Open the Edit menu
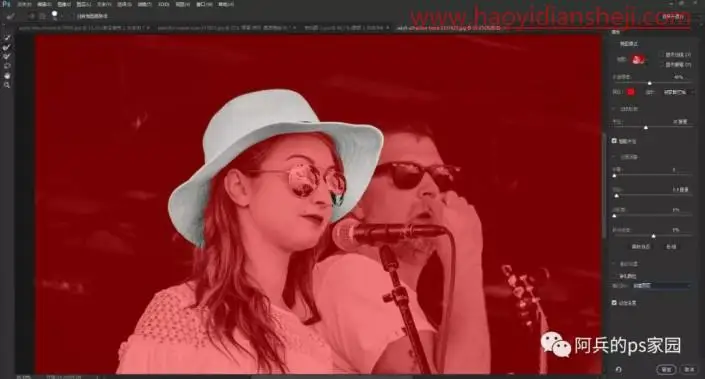 point(44,4)
